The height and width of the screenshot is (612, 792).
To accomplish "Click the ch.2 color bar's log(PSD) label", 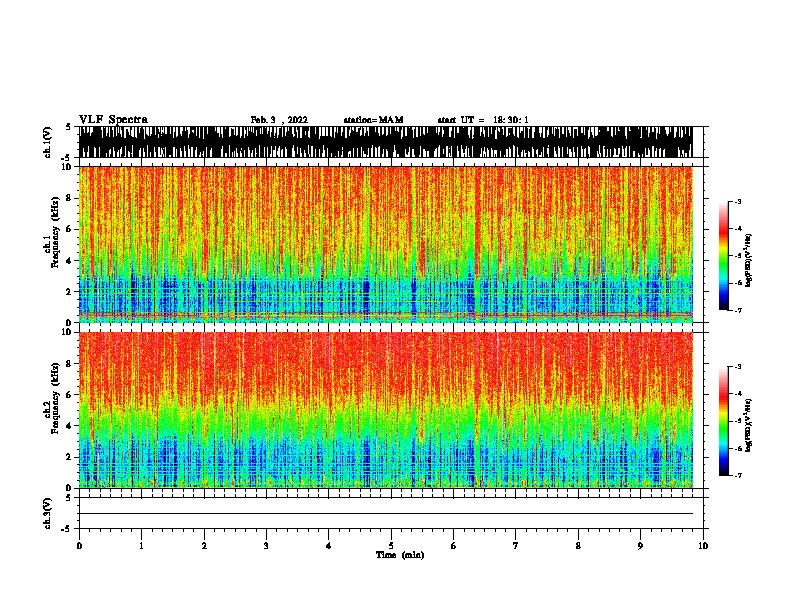I will 749,426.
